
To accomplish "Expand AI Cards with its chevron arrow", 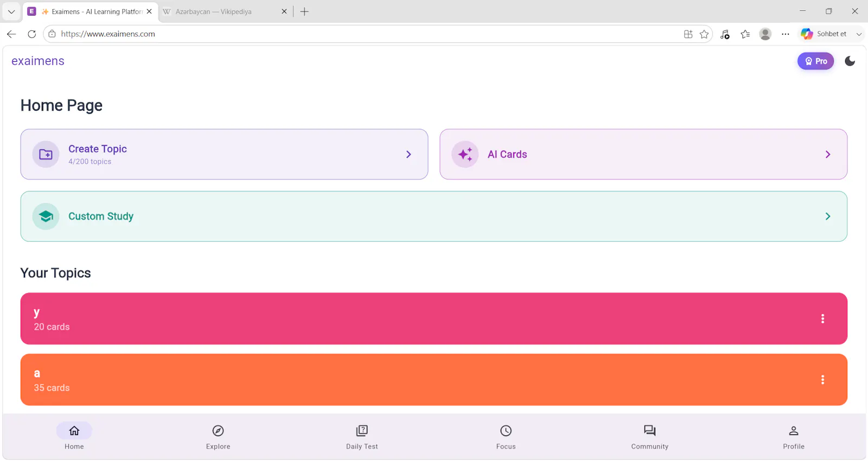I will pyautogui.click(x=828, y=155).
